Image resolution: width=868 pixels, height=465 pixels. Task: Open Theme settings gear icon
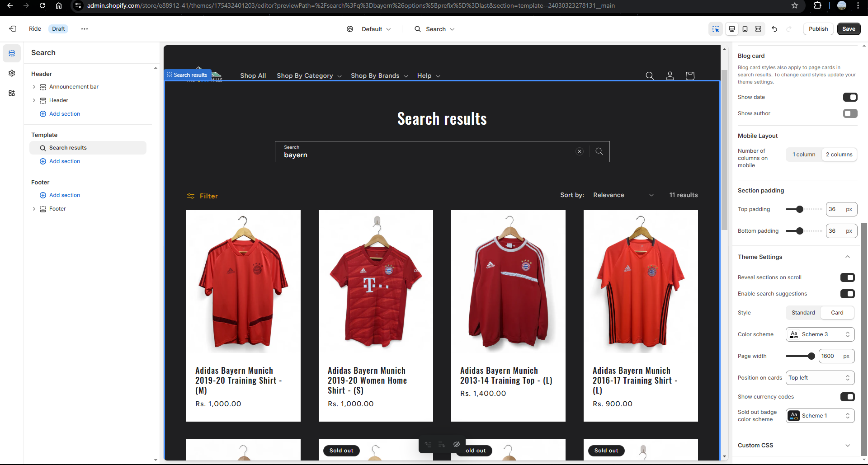12,73
